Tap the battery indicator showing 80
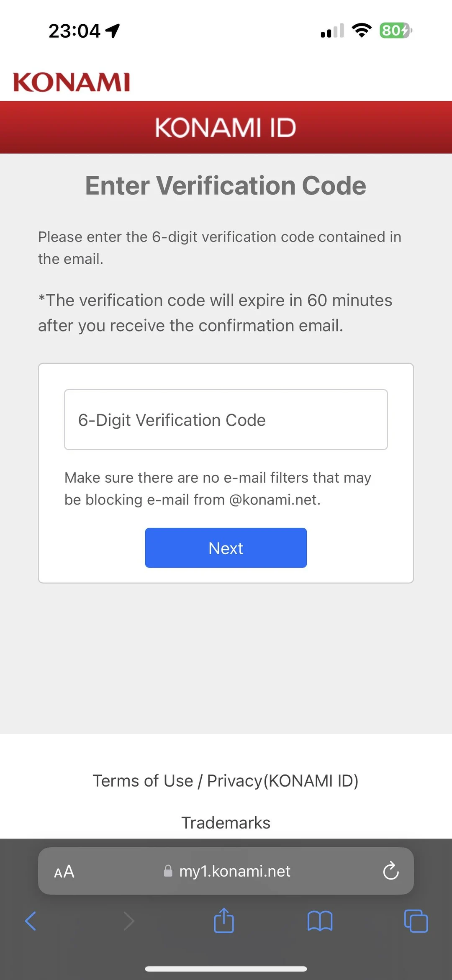This screenshot has width=452, height=980. 395,31
